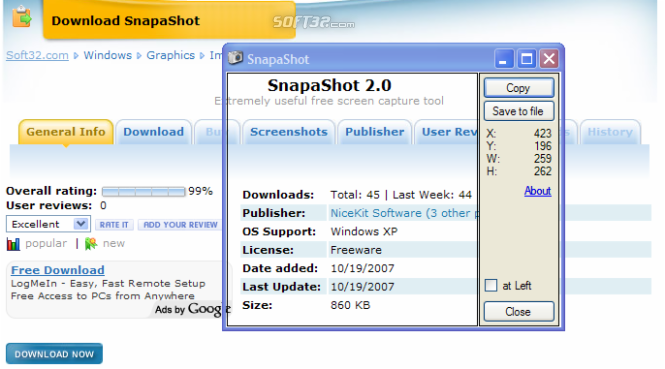Click the 'Total: 45' downloads text

pyautogui.click(x=355, y=195)
